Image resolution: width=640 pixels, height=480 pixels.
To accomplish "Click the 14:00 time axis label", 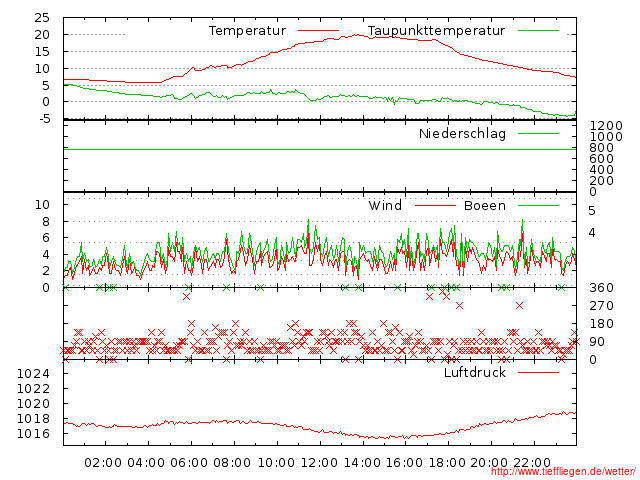I will pyautogui.click(x=362, y=463).
